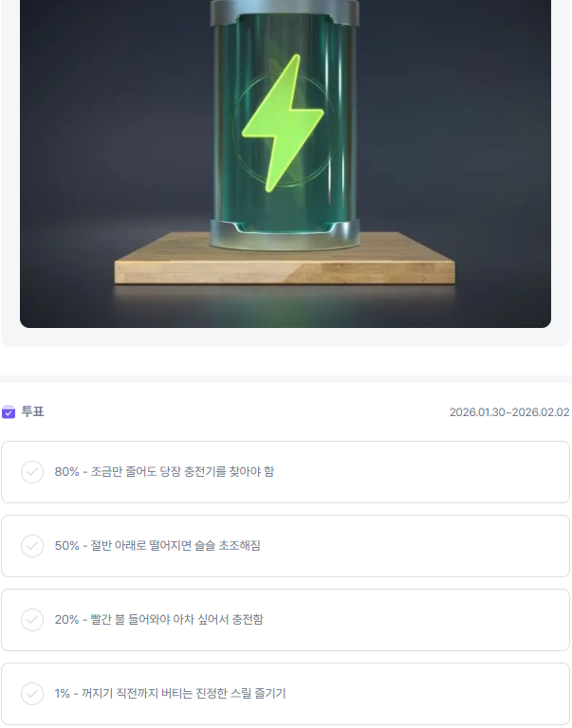Click the metal top cap of the battery
This screenshot has width=572, height=728.
[285, 11]
